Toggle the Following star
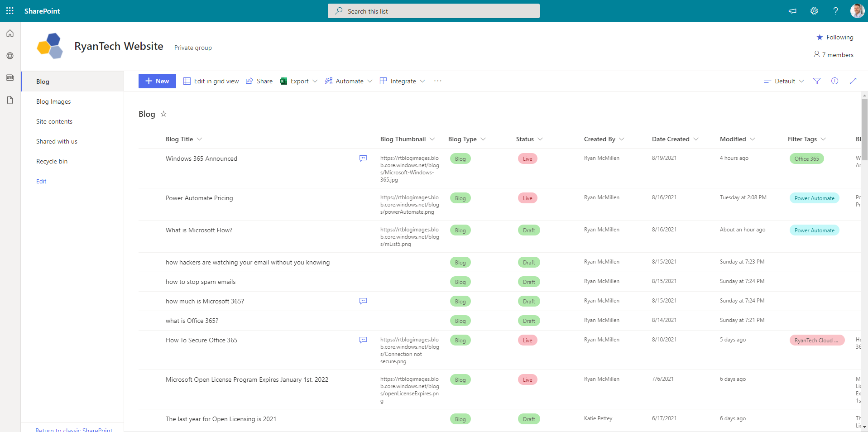 (820, 37)
